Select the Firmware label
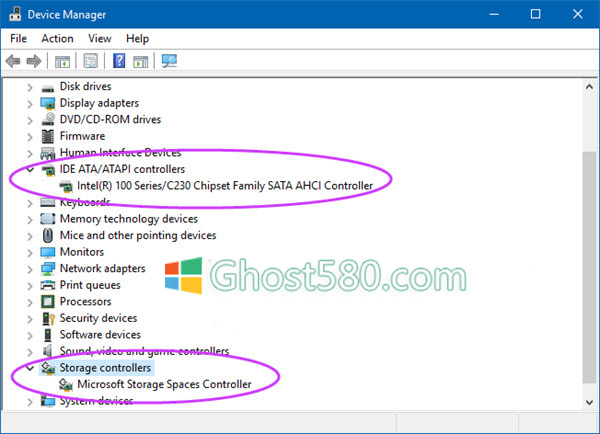The image size is (600, 434). 82,136
